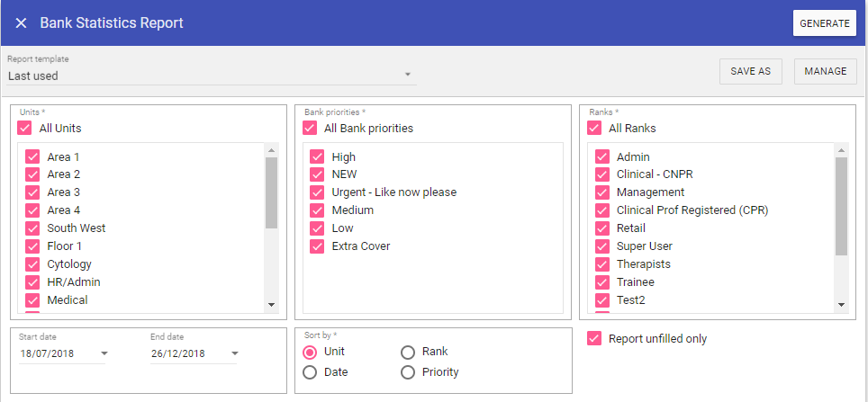868x402 pixels.
Task: Uncheck the Super User rank
Action: (x=602, y=246)
